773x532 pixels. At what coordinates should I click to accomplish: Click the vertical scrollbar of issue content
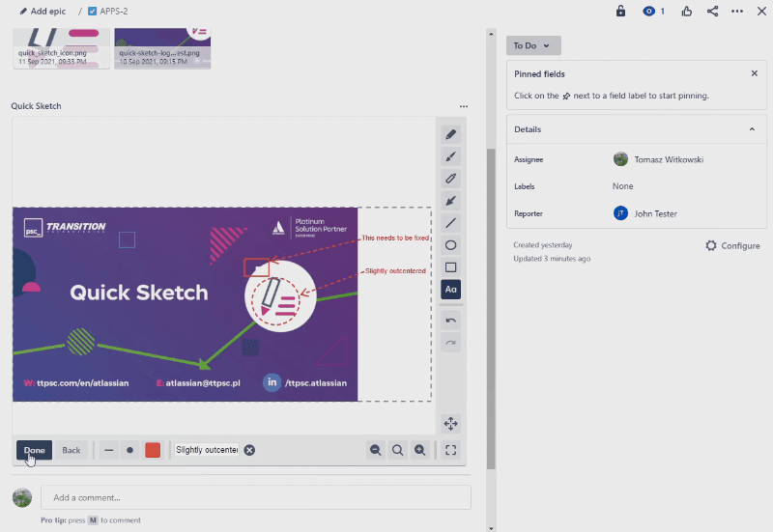pyautogui.click(x=491, y=308)
